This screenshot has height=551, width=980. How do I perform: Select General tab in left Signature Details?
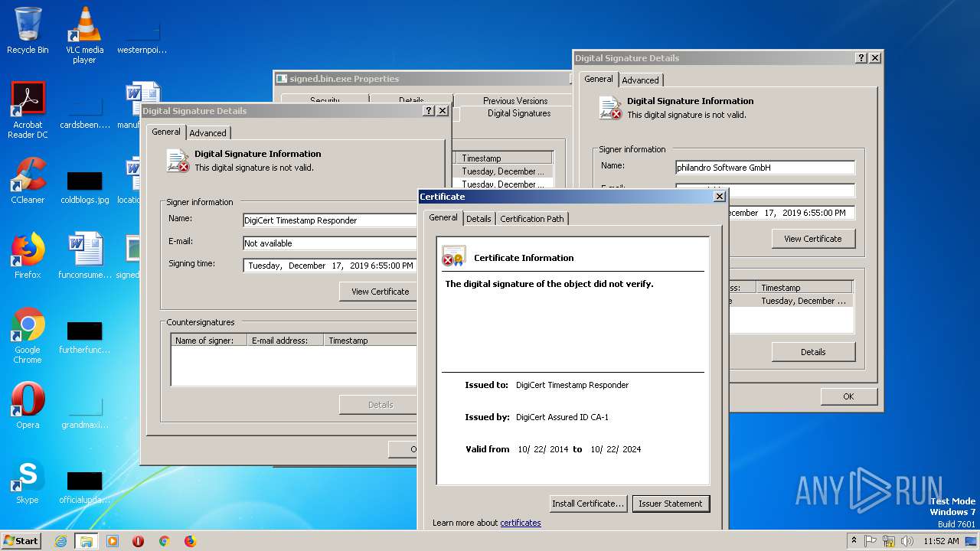point(166,132)
